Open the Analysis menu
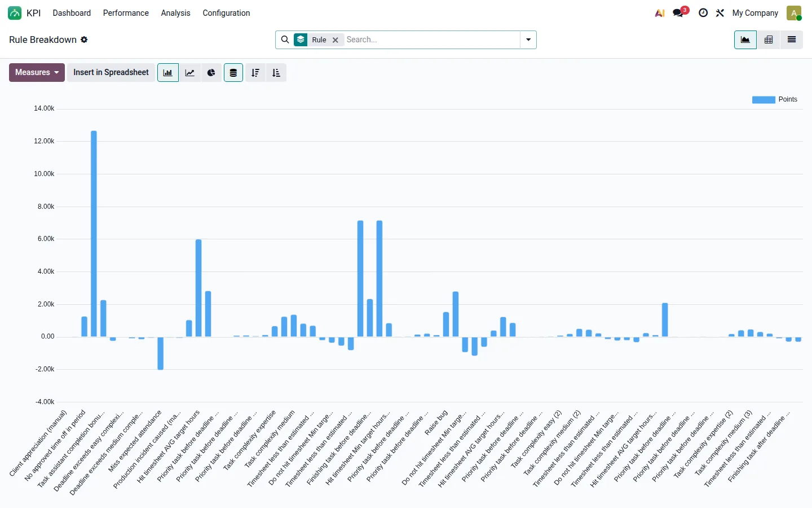 click(x=175, y=13)
